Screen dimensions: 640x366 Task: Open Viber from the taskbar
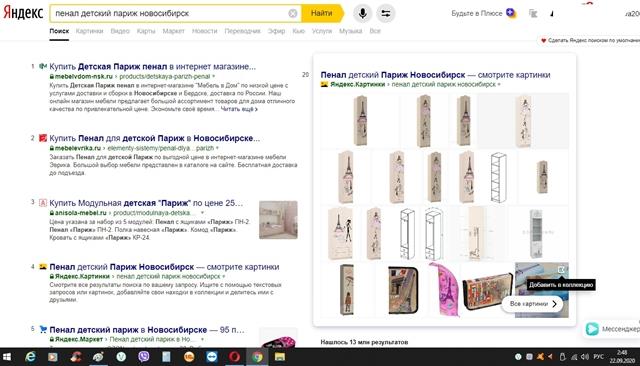pos(143,357)
